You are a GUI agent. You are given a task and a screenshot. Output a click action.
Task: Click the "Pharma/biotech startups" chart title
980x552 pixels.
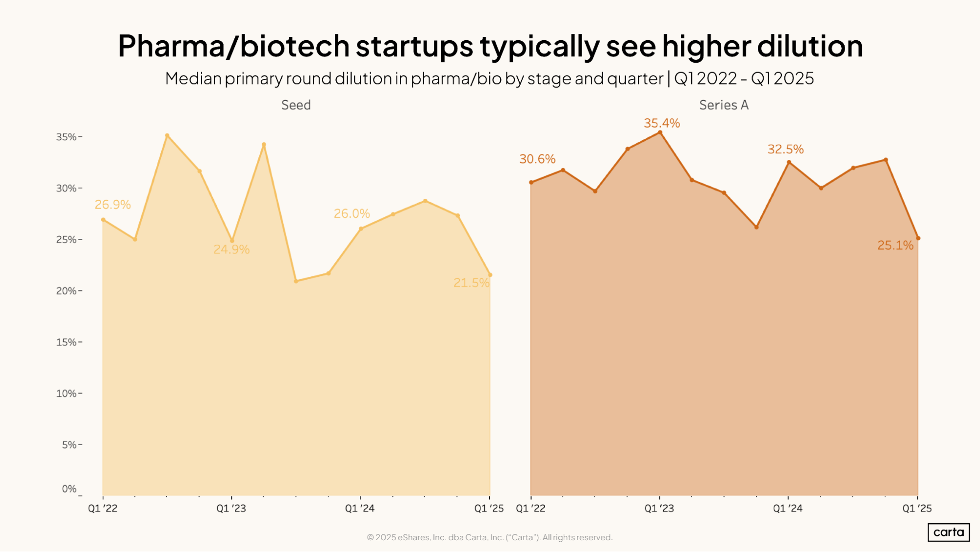click(490, 46)
